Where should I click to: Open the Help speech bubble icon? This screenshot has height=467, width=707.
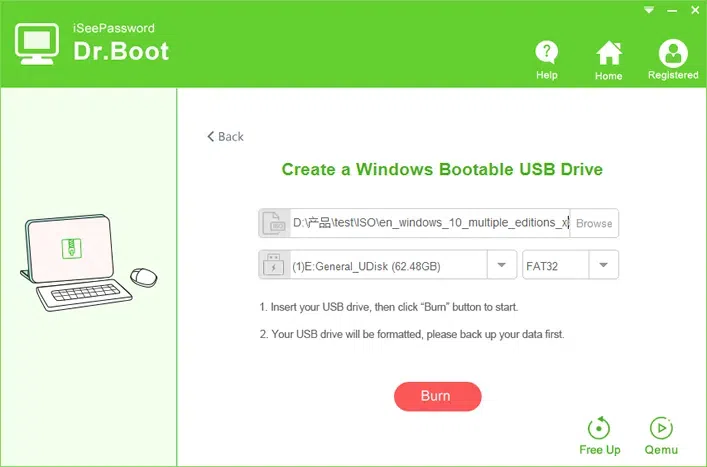pyautogui.click(x=546, y=53)
